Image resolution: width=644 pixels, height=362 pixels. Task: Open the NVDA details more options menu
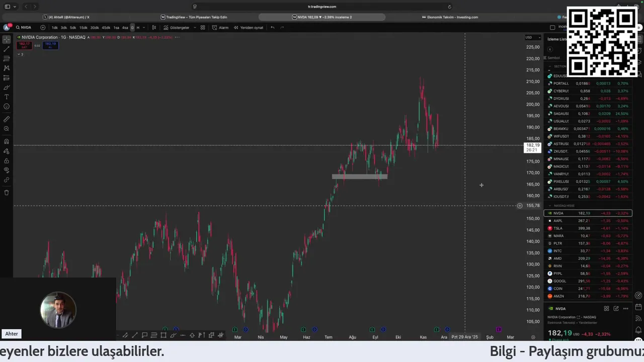(625, 309)
